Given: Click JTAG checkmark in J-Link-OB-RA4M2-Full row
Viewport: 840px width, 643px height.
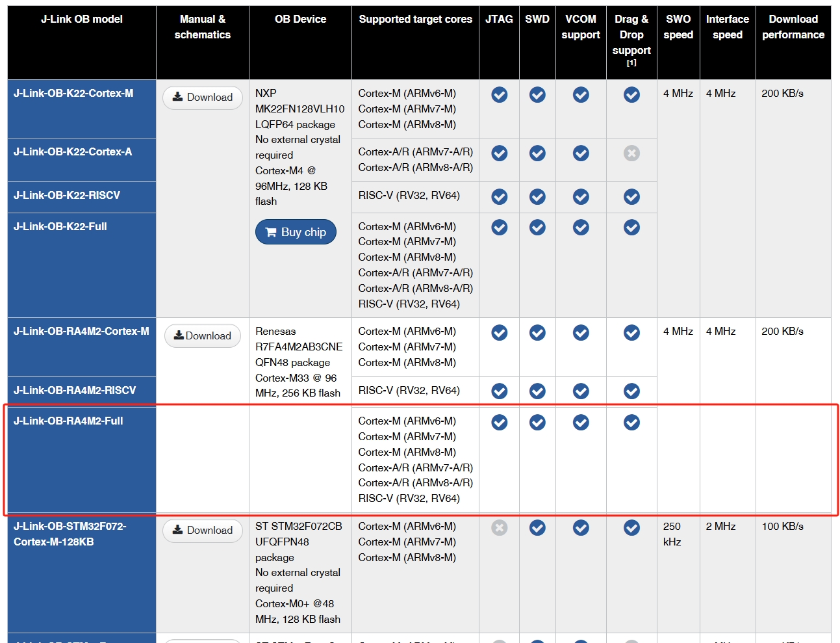Looking at the screenshot, I should coord(499,422).
